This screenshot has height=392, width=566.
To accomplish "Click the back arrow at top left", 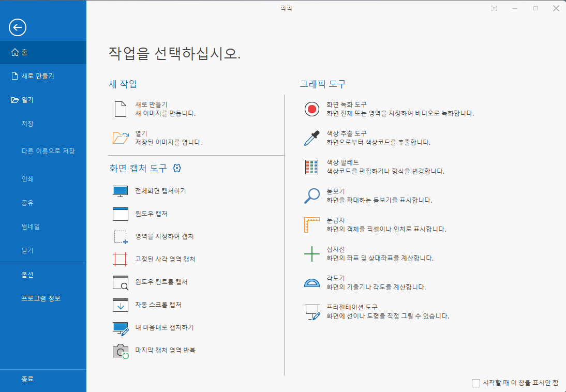I will coord(17,27).
